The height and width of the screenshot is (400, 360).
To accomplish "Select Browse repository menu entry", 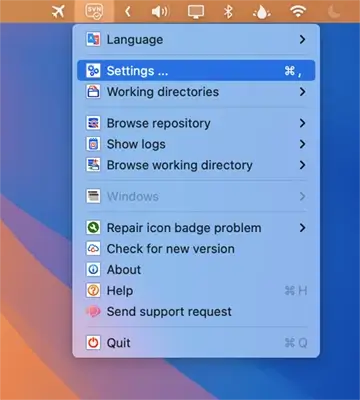I will coord(196,123).
